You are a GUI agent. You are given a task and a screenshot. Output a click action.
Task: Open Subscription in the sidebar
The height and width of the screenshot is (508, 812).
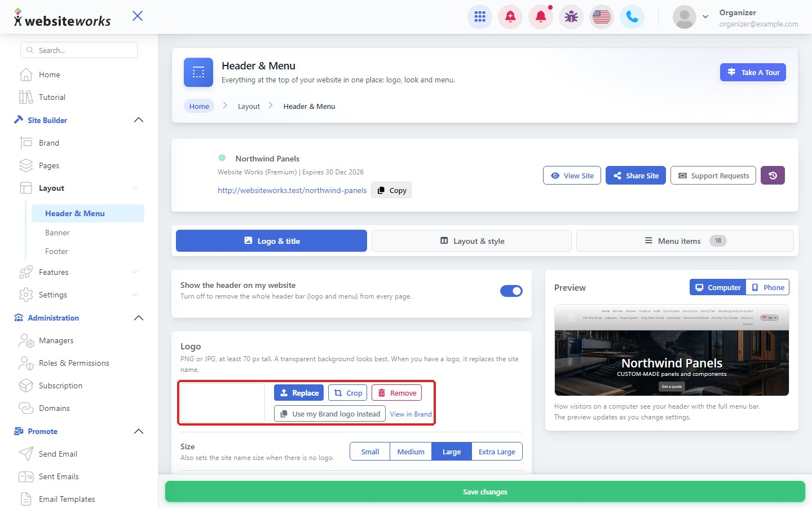coord(60,386)
